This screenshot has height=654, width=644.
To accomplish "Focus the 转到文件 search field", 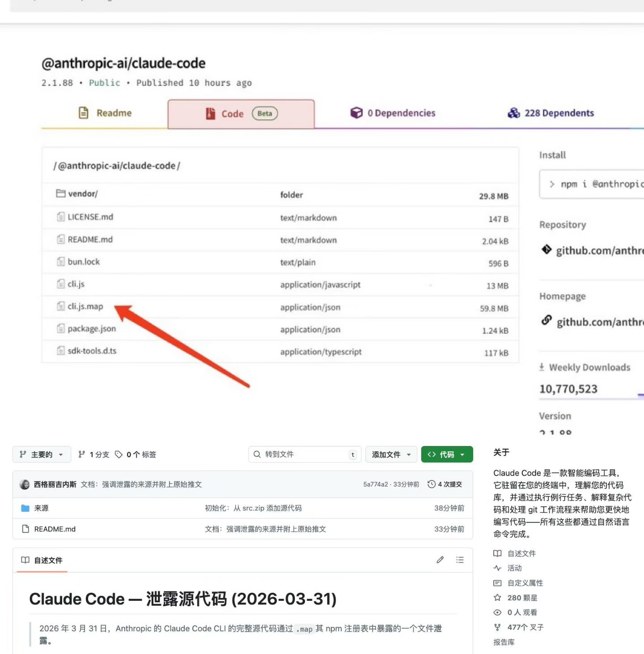I will [305, 454].
